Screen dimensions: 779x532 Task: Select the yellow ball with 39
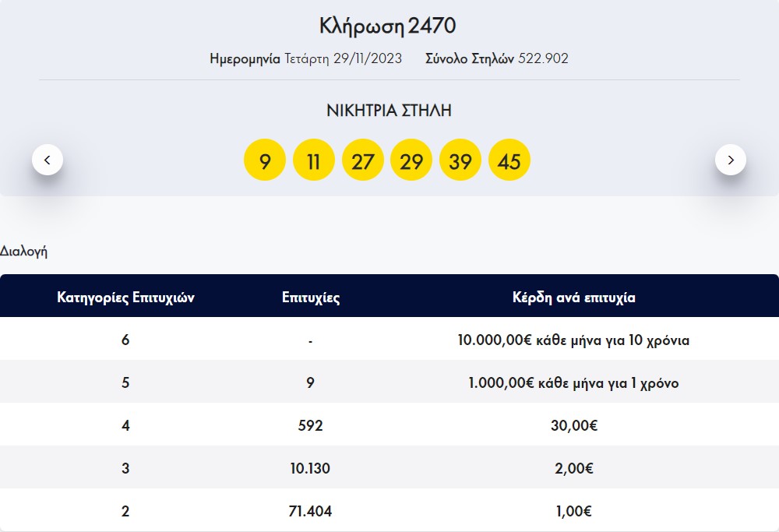(460, 159)
